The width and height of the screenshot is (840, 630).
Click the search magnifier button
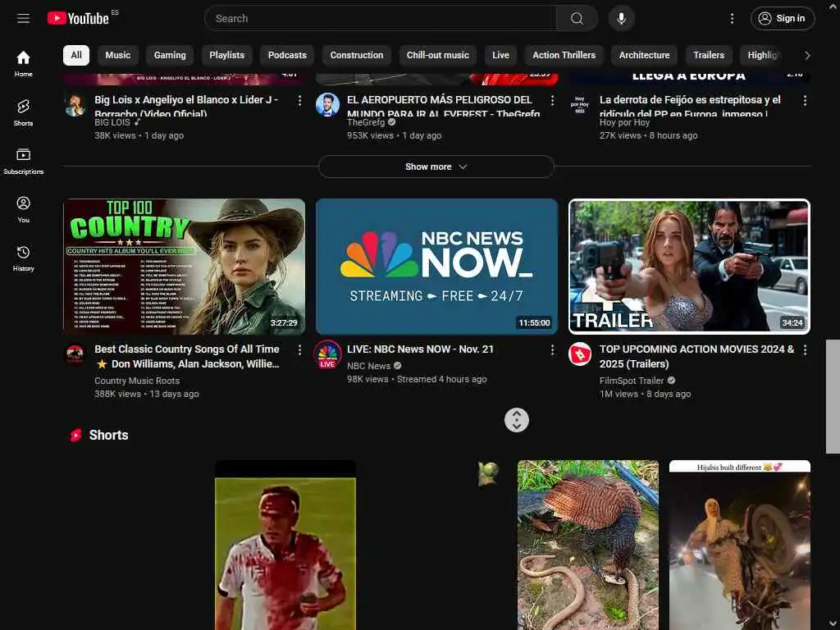coord(577,19)
